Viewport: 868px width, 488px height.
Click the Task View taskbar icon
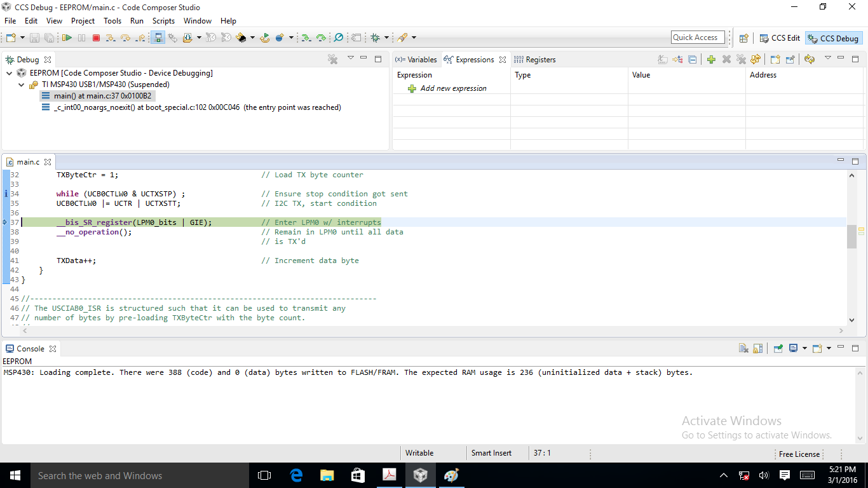point(264,475)
